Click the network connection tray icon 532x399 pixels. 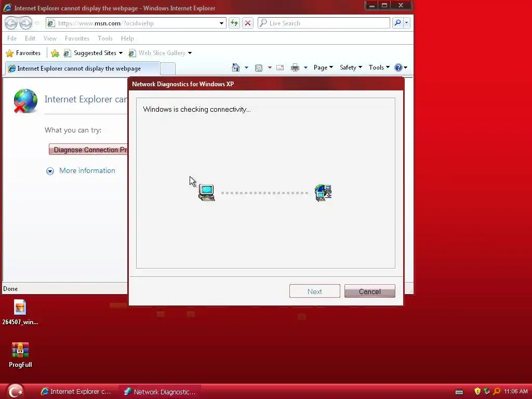tap(487, 391)
